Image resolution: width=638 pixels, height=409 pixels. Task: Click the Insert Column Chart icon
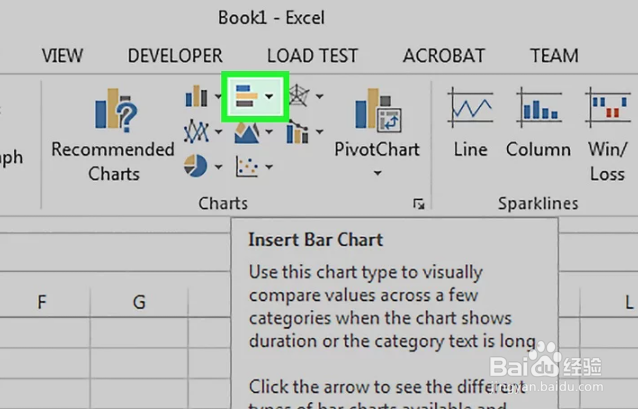pos(197,96)
